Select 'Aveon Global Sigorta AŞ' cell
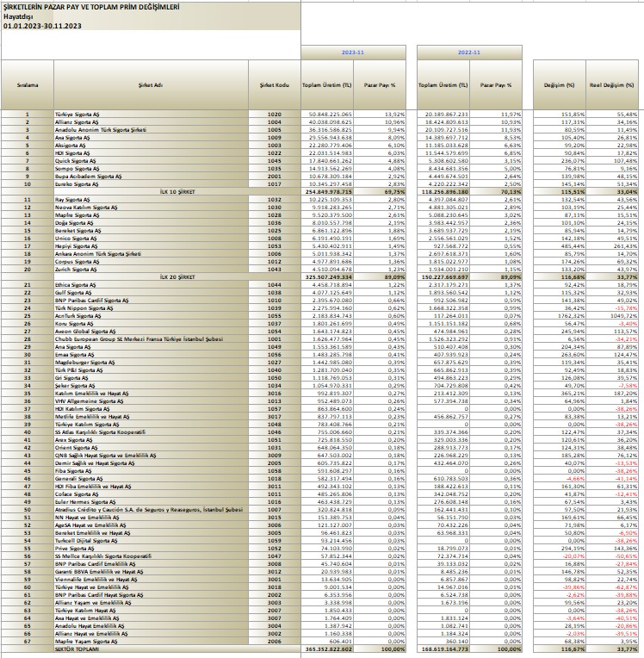Image resolution: width=644 pixels, height=658 pixels. pyautogui.click(x=151, y=331)
